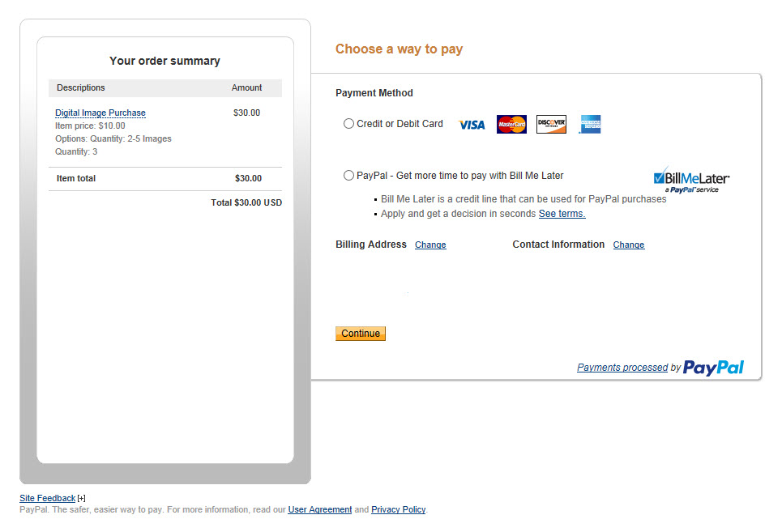Click the MasterCard logo

click(x=511, y=124)
